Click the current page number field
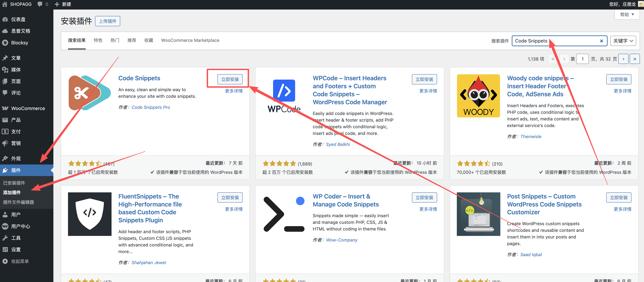 click(x=582, y=59)
